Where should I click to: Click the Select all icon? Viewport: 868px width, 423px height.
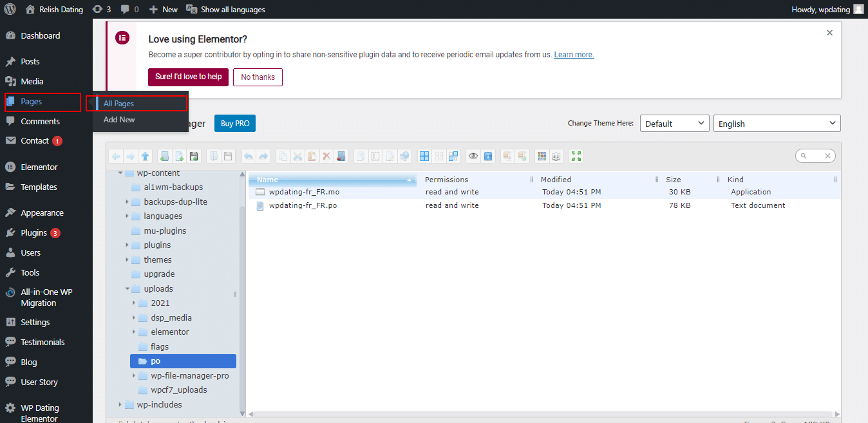tap(424, 156)
